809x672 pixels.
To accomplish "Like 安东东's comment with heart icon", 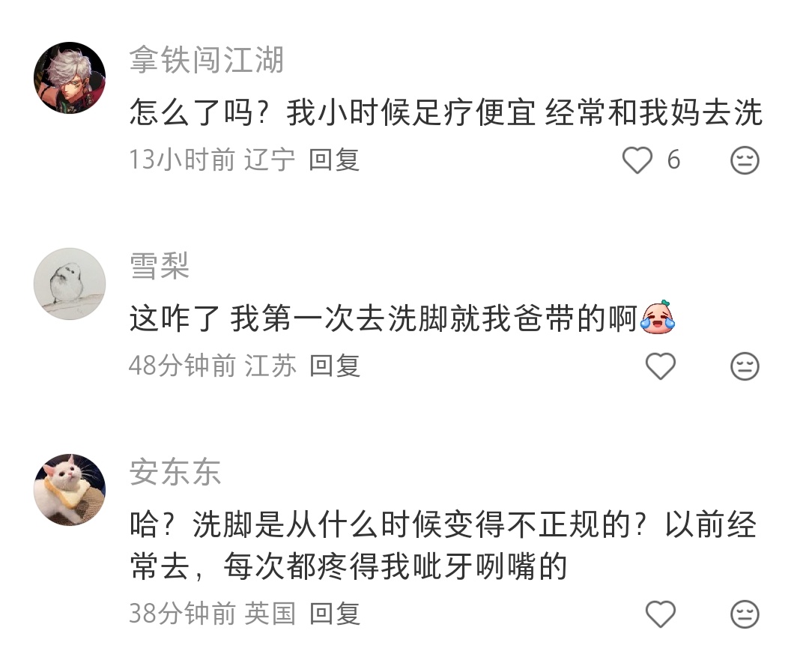I will [x=661, y=614].
